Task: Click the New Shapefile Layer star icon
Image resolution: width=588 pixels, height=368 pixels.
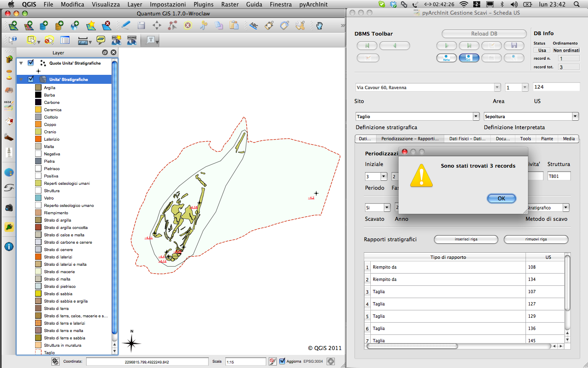Action: [91, 26]
